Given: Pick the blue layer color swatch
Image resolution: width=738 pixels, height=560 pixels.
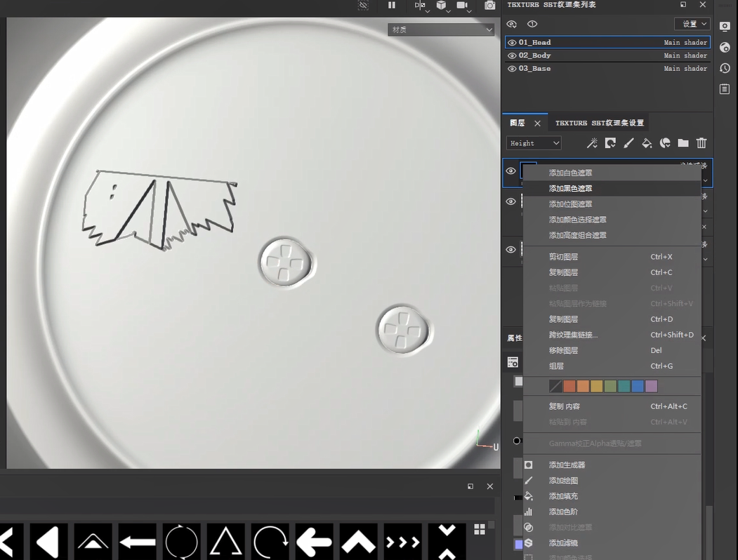Looking at the screenshot, I should tap(637, 386).
